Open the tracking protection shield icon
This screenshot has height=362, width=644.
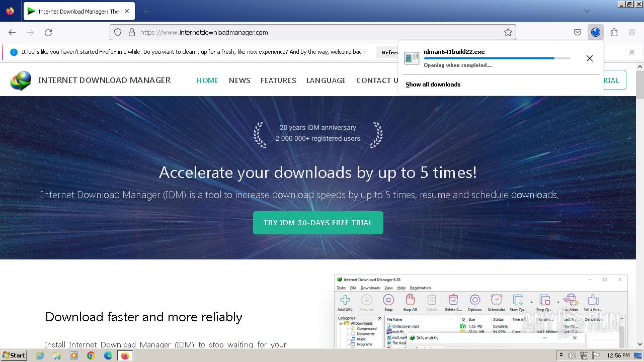[x=118, y=32]
